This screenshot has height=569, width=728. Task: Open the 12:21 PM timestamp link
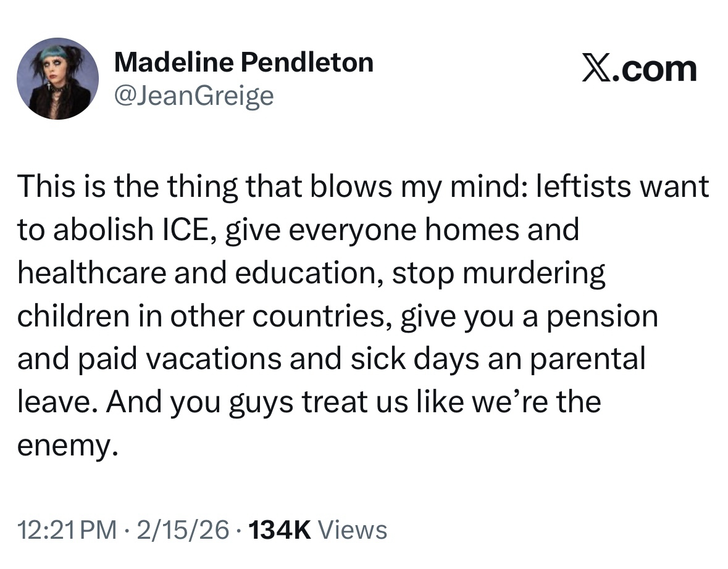[x=67, y=530]
